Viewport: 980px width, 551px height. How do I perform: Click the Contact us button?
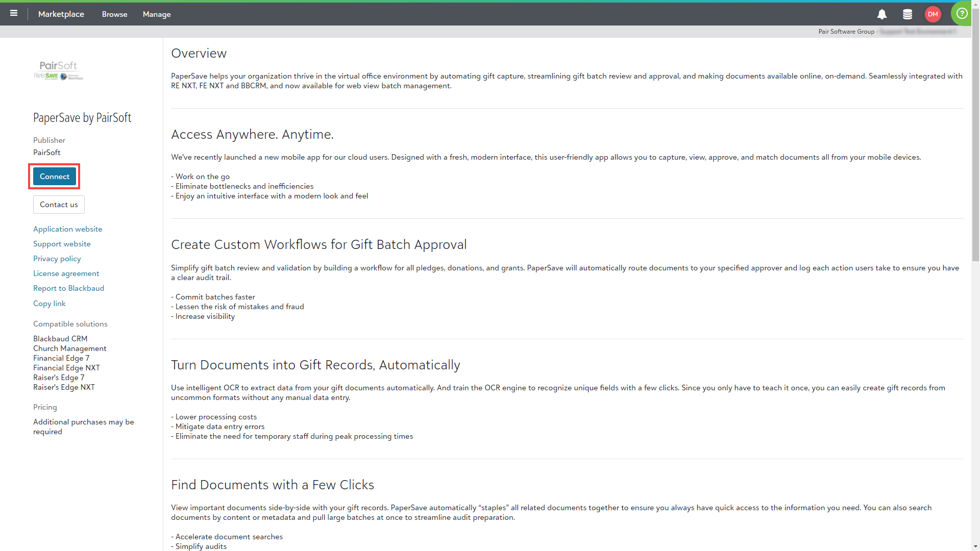[59, 205]
